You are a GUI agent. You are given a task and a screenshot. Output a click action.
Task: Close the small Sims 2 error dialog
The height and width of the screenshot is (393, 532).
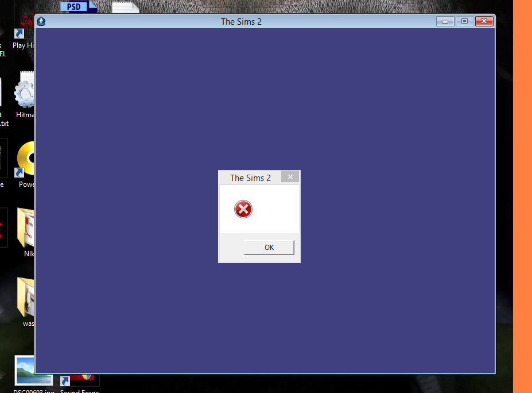point(290,177)
